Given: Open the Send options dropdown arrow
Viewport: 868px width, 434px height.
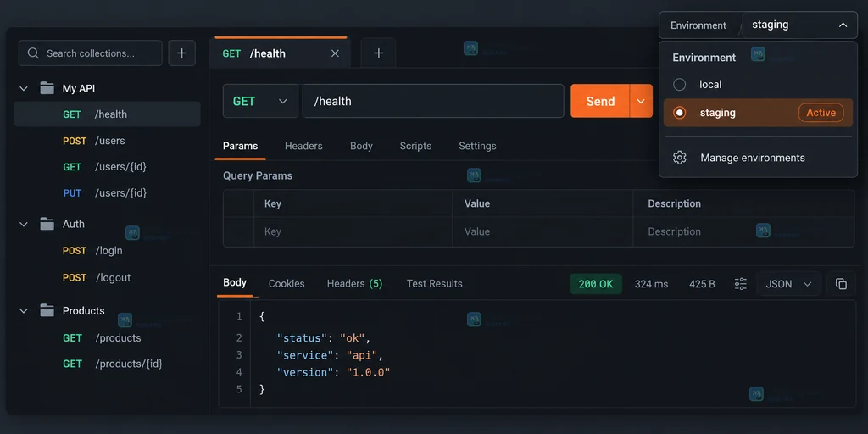Looking at the screenshot, I should 641,101.
